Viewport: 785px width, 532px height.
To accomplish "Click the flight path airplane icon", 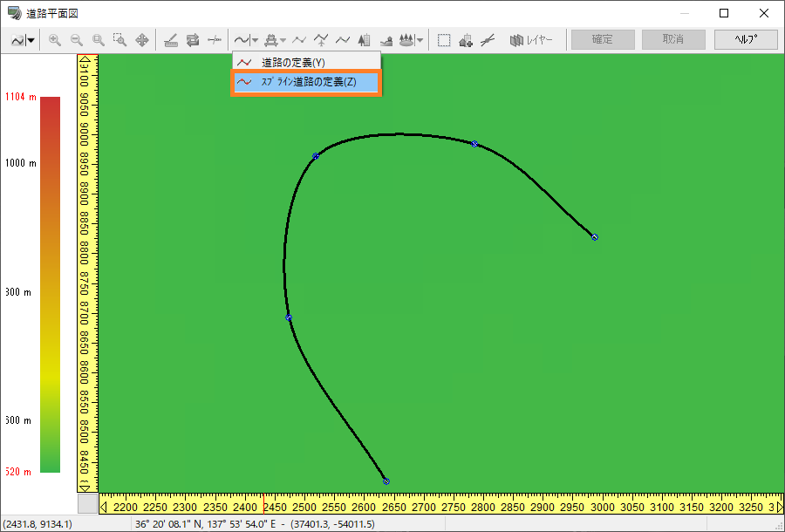I will 321,40.
